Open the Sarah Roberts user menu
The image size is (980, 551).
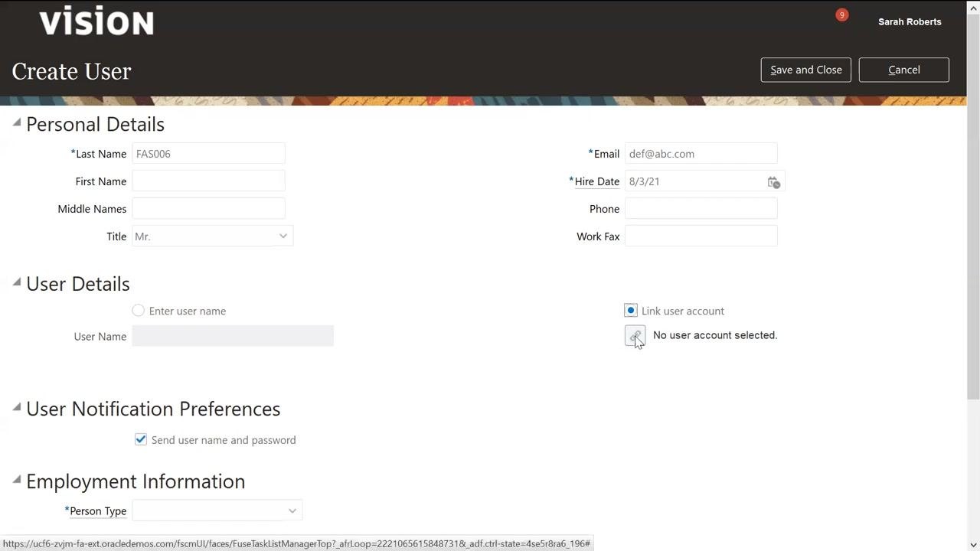click(910, 21)
